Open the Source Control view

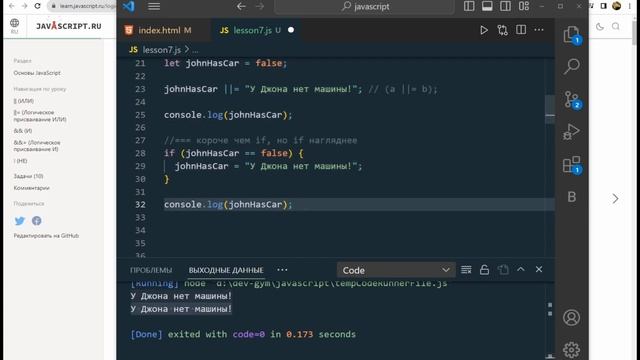point(572,99)
